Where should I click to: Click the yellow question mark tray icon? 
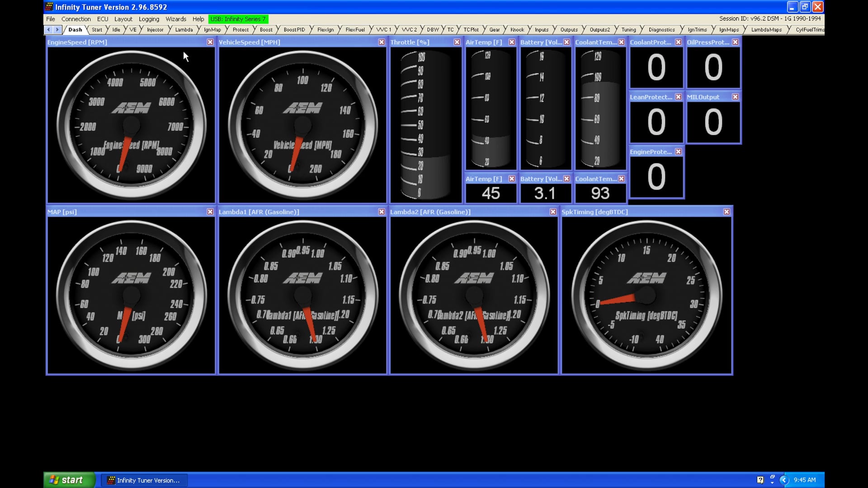click(x=760, y=479)
